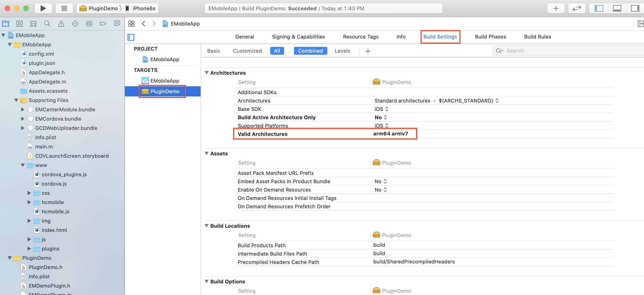The width and height of the screenshot is (644, 295).
Task: Open the project navigator folder icon
Action: 6,24
